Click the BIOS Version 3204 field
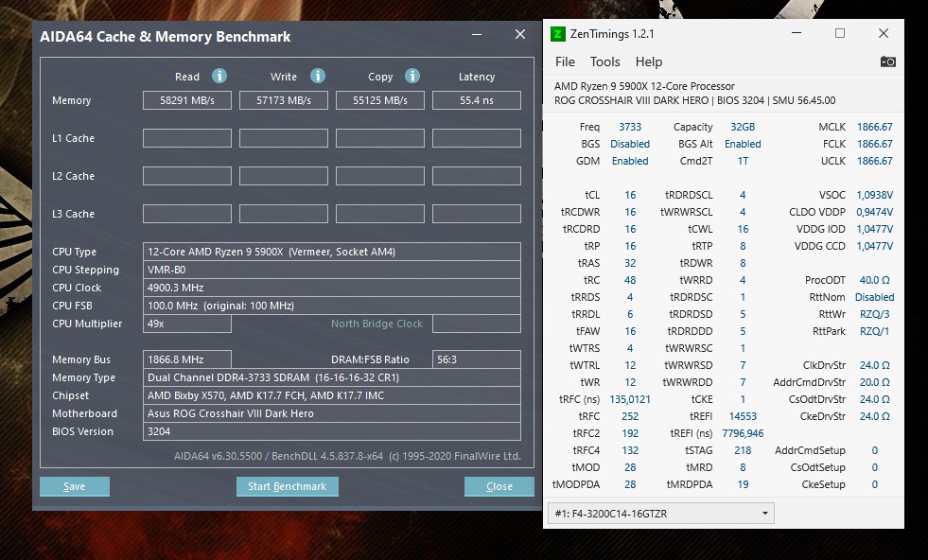928x560 pixels. click(331, 431)
